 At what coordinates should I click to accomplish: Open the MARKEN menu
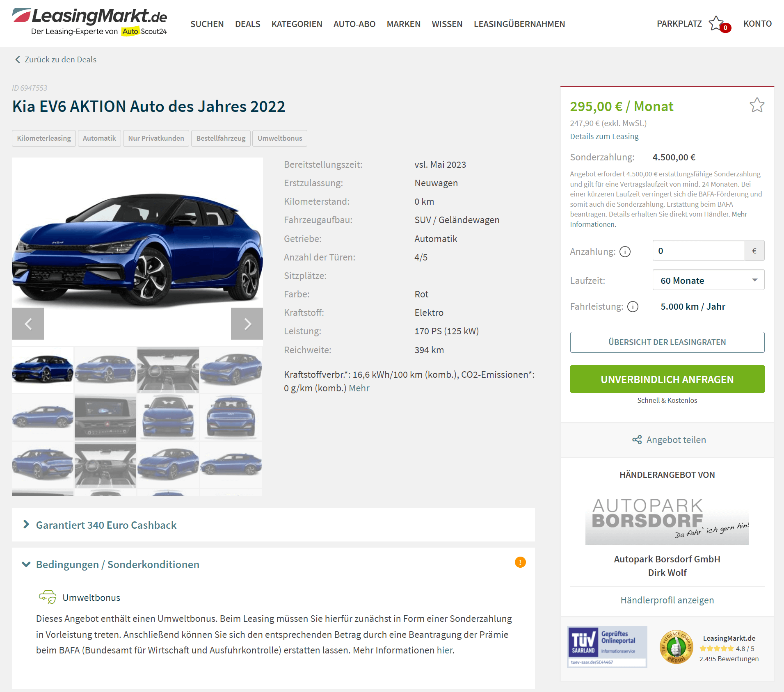coord(404,24)
